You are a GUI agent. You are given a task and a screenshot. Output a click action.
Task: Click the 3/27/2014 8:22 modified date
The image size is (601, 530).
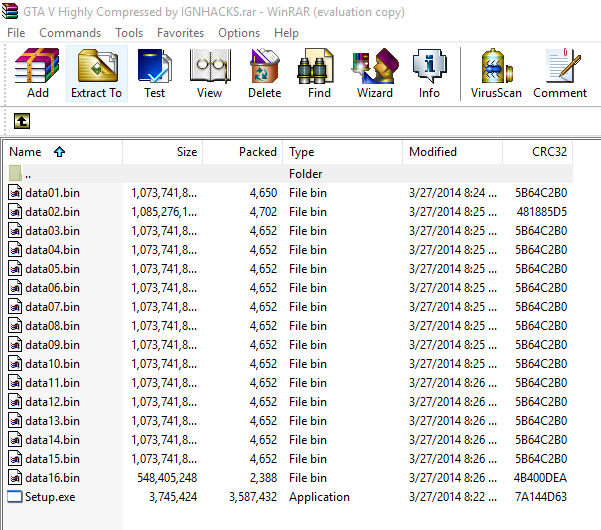tap(453, 497)
